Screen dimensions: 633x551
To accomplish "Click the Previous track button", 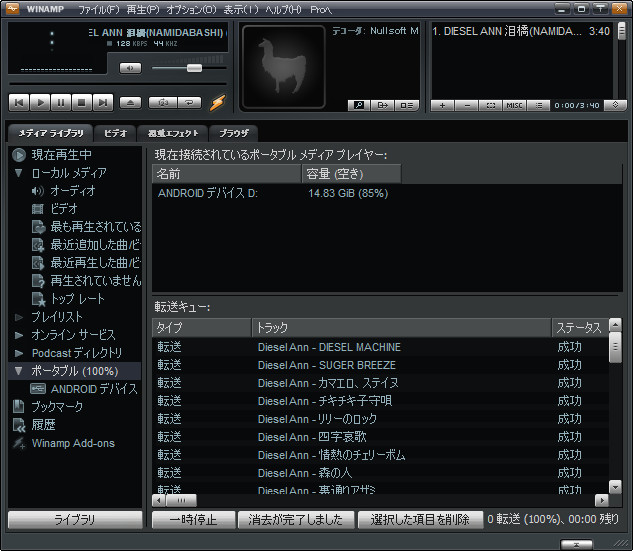I will point(19,103).
